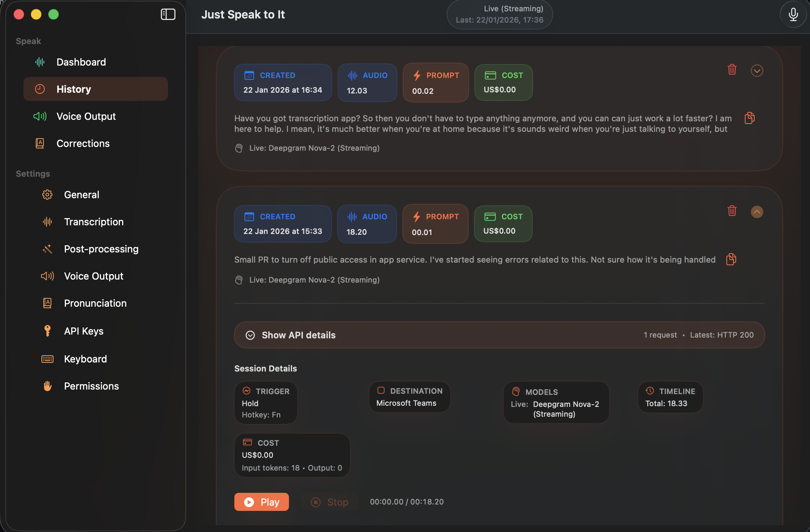810x532 pixels.
Task: Play the recorded session audio
Action: coord(261,502)
